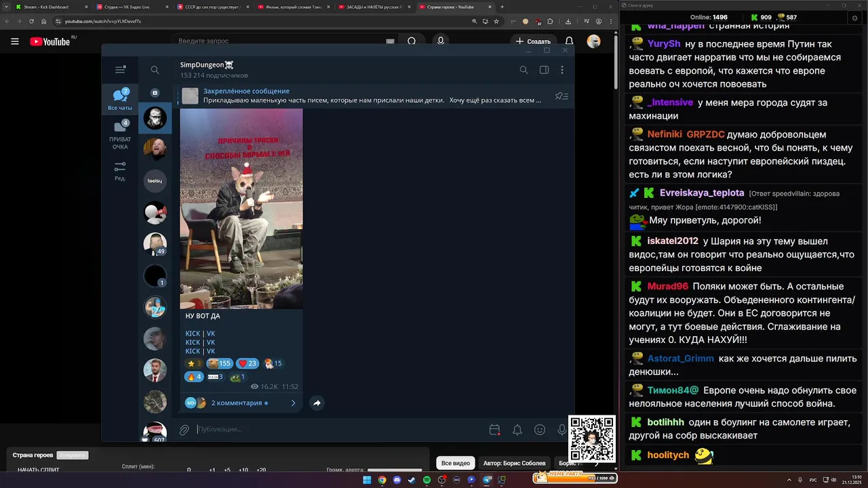Click the next arrow of video chips
The height and width of the screenshot is (488, 868).
(597, 464)
